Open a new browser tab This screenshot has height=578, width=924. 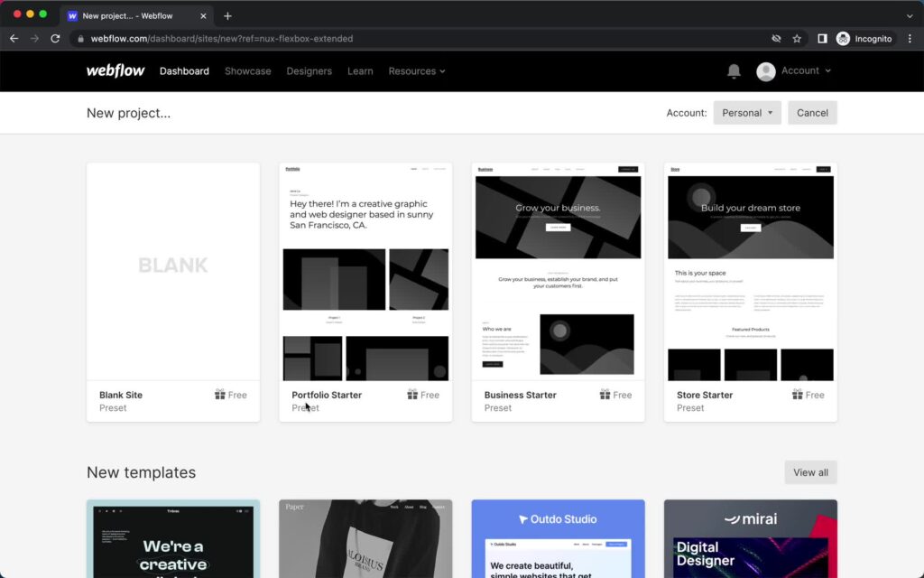[227, 16]
